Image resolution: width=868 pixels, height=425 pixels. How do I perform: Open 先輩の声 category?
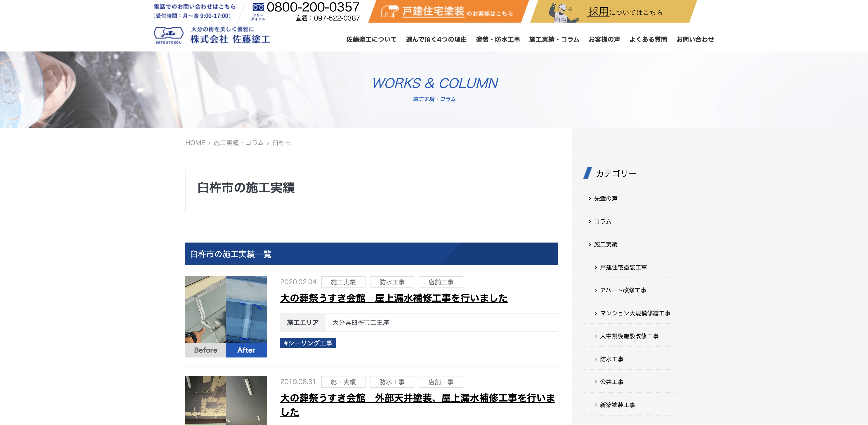(606, 198)
